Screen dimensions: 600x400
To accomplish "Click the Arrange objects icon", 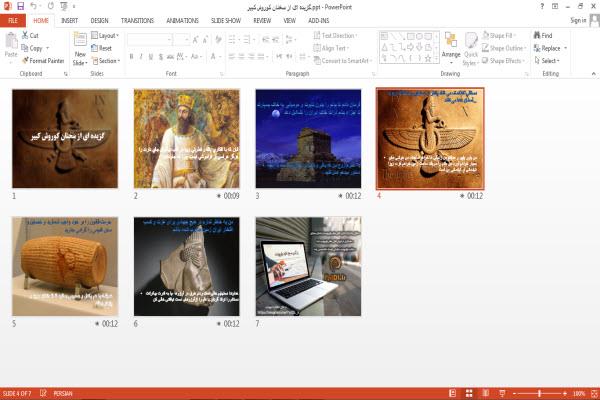I will pyautogui.click(x=451, y=40).
